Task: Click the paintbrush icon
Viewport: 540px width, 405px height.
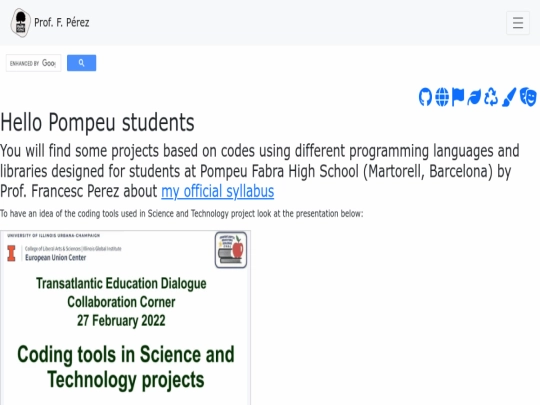Action: click(x=509, y=97)
